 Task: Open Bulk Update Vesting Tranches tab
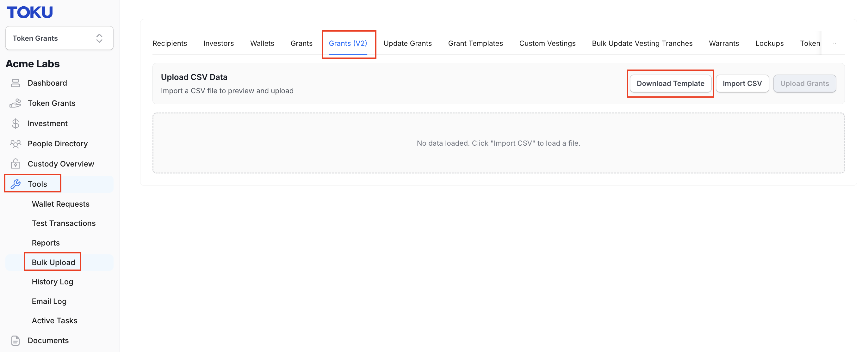642,43
